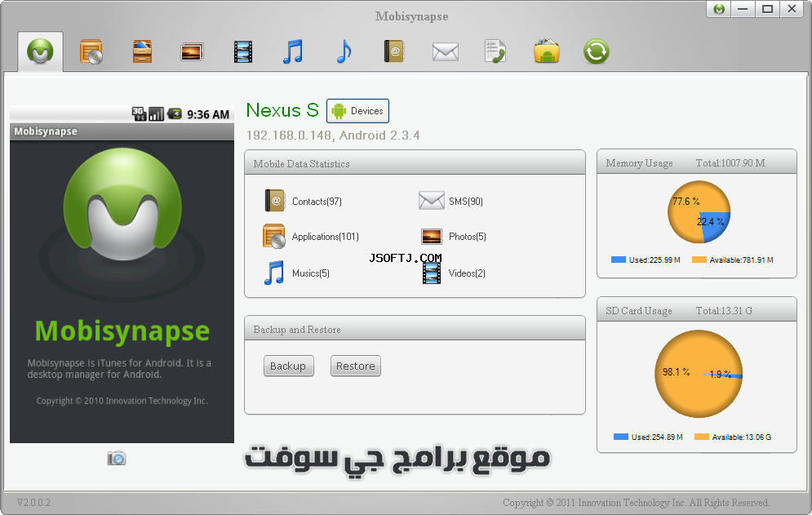812x515 pixels.
Task: Minimize the Mobisynapse window
Action: 743,9
